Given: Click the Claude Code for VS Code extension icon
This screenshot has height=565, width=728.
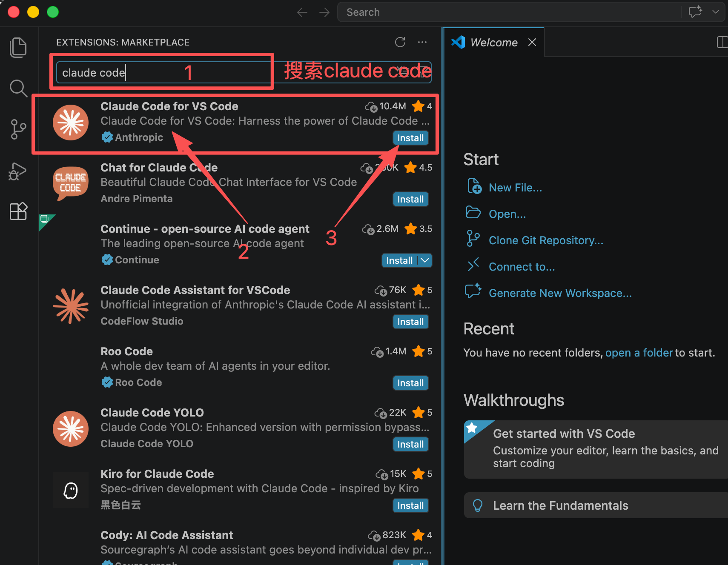Looking at the screenshot, I should click(x=71, y=123).
